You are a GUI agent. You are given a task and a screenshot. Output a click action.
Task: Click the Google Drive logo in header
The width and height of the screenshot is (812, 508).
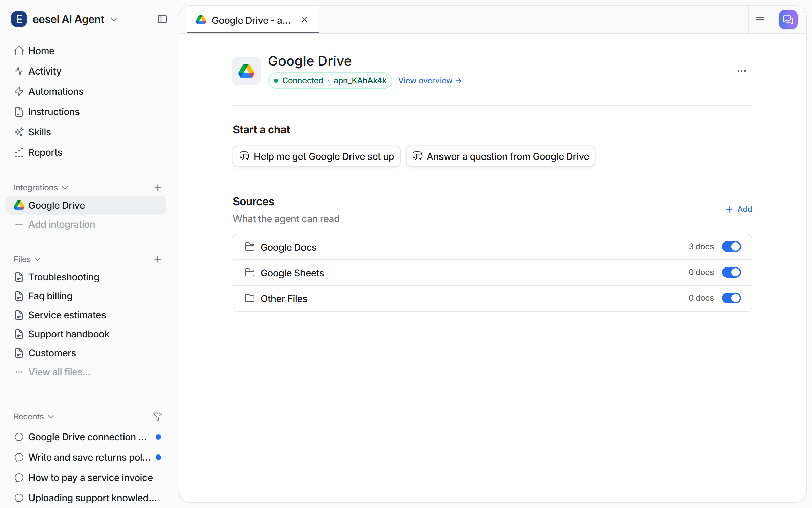pos(246,71)
